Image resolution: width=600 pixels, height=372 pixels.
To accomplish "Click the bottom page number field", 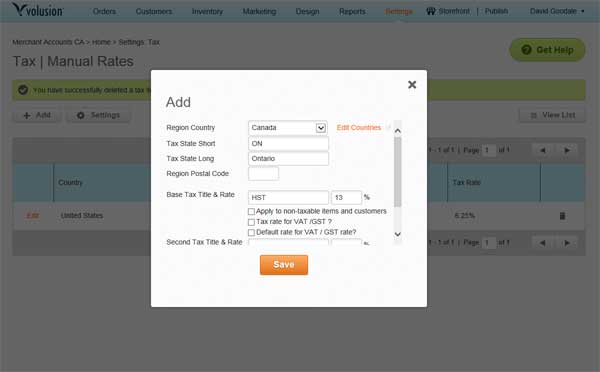I will (x=488, y=243).
